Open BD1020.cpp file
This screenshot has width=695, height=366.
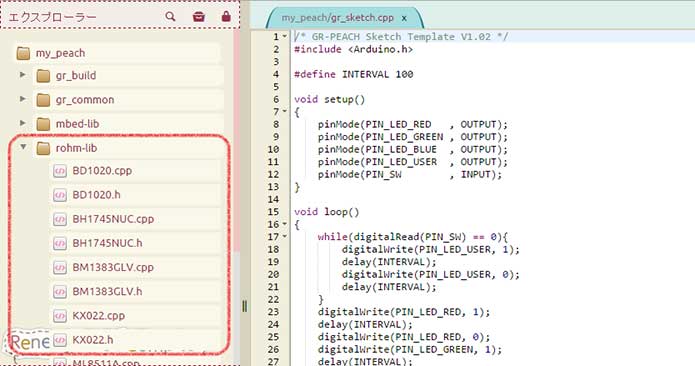[102, 171]
